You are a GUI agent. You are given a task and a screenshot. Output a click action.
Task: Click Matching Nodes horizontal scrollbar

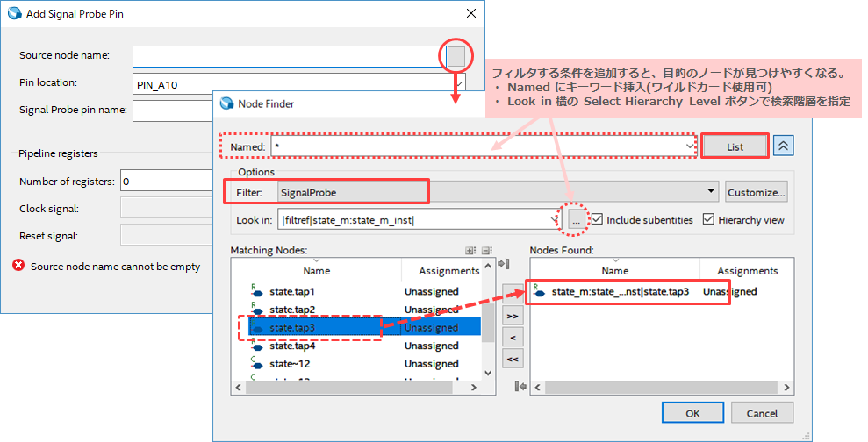(356, 388)
